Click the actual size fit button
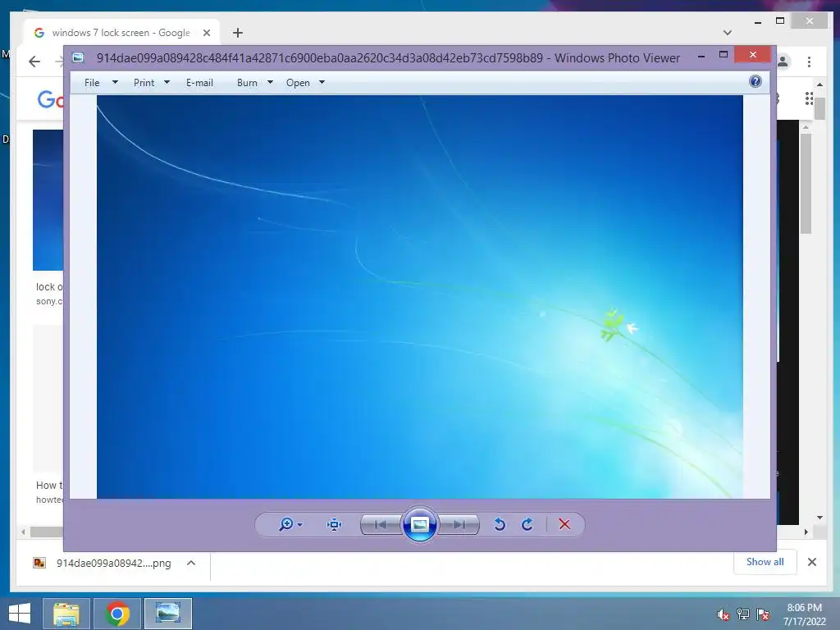 pos(335,524)
